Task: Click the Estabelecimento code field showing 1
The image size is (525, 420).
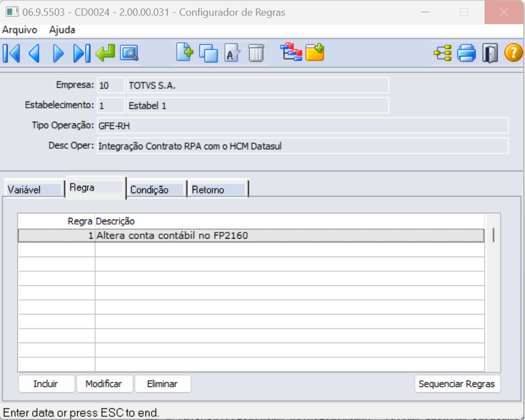Action: pyautogui.click(x=111, y=106)
